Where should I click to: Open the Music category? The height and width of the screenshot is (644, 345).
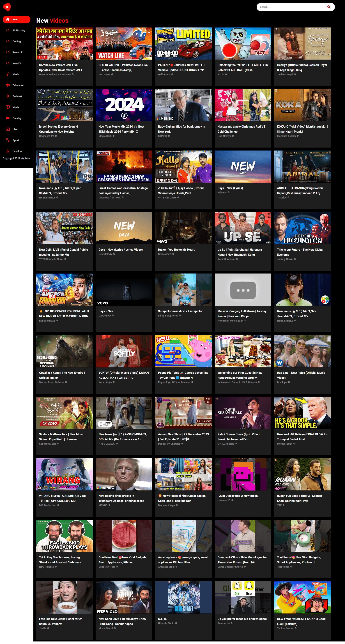(17, 74)
